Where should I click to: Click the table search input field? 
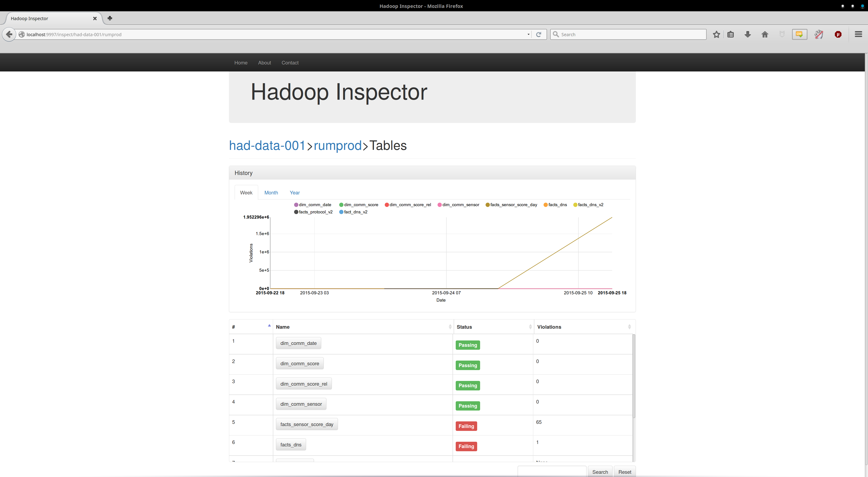tap(552, 472)
